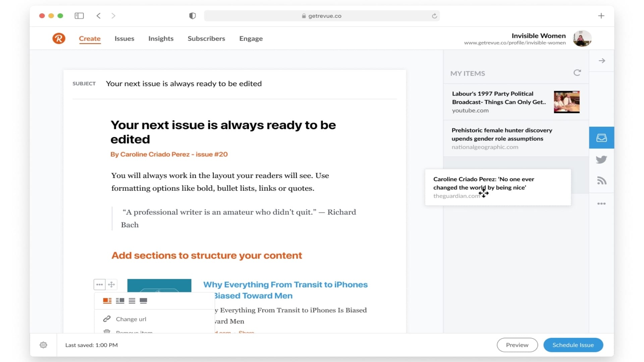Reload the page in address bar
The height and width of the screenshot is (362, 644).
tap(434, 16)
